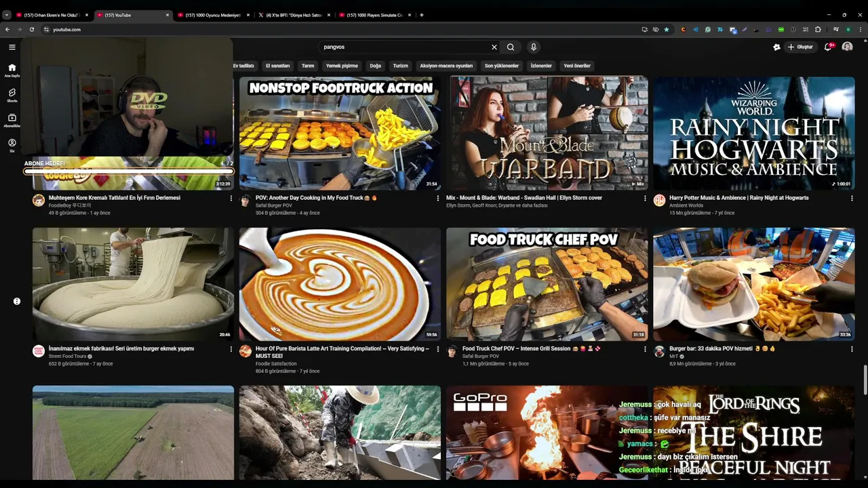Viewport: 868px width, 488px height.
Task: Open the account avatar menu
Action: (x=847, y=47)
